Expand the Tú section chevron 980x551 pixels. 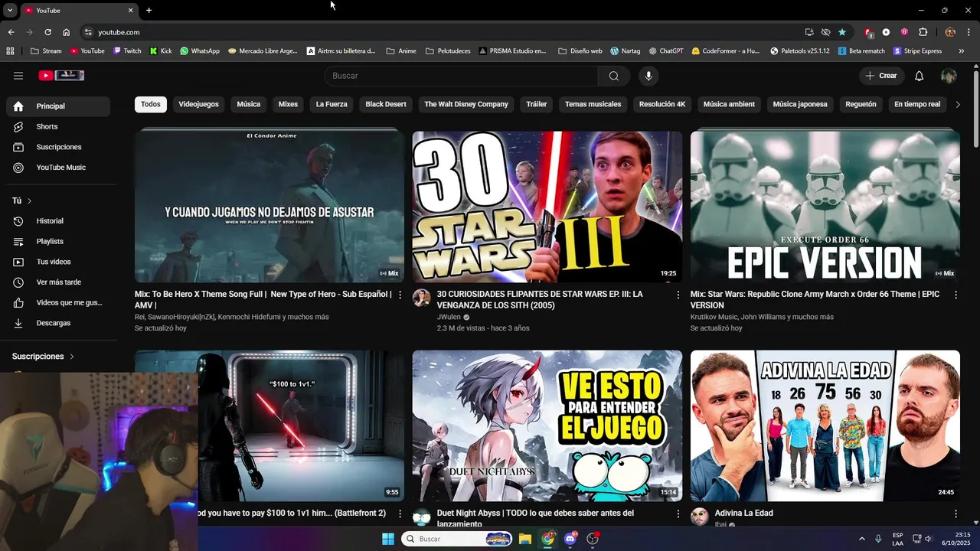click(x=29, y=201)
